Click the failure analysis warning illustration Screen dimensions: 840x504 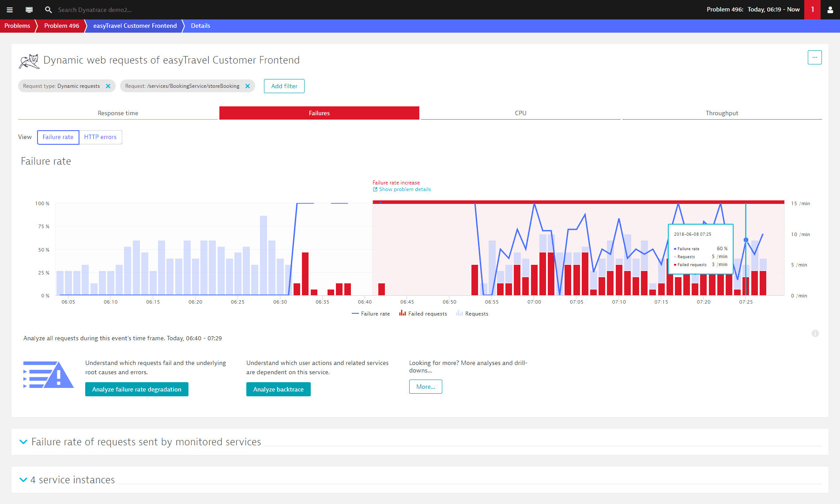pos(48,375)
